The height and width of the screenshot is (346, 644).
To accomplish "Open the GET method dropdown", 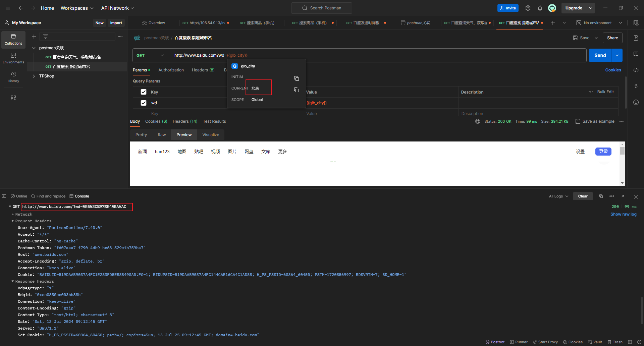I will [151, 55].
